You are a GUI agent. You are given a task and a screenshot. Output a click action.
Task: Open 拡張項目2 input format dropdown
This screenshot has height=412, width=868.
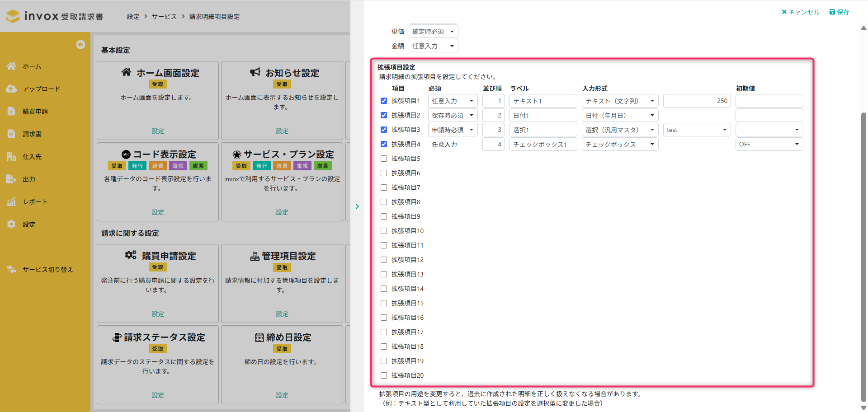tap(619, 115)
